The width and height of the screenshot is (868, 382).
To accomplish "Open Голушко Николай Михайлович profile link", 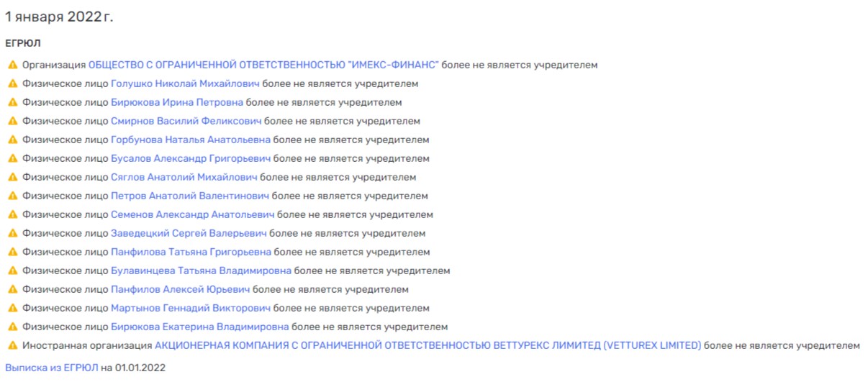I will coord(185,83).
